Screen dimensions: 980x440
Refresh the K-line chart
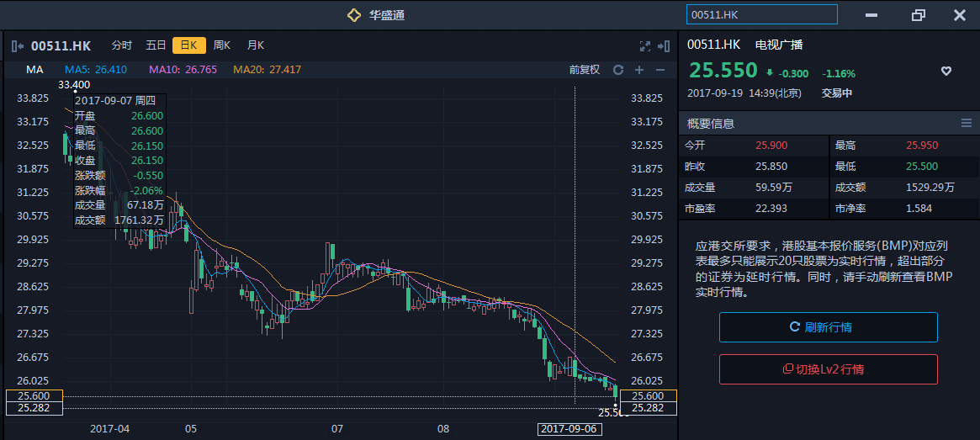click(618, 70)
